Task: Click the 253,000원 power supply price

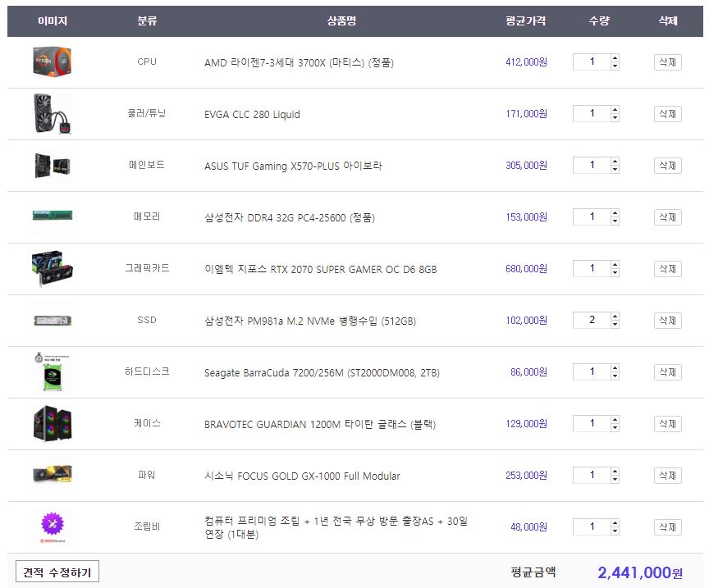Action: coord(526,475)
